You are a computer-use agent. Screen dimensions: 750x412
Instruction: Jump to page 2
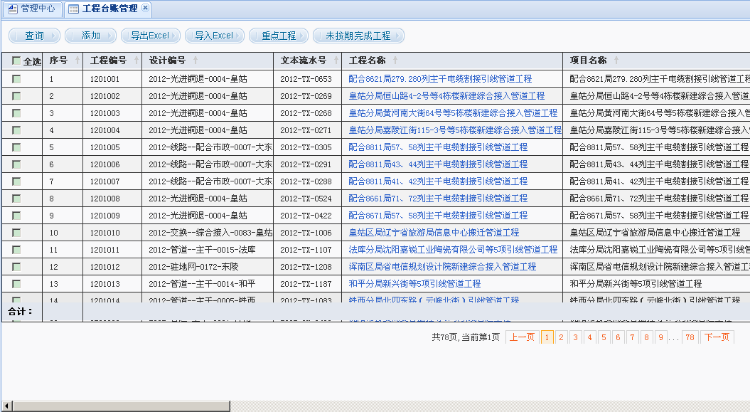point(561,337)
